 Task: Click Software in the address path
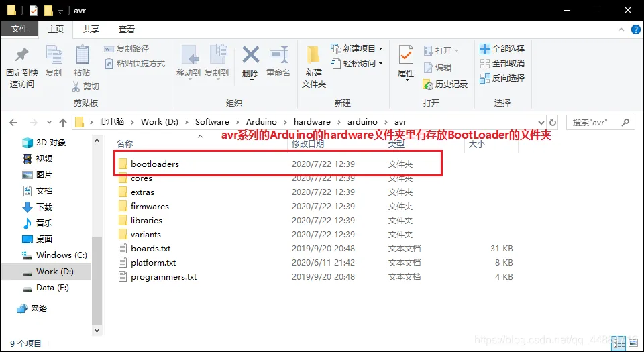click(x=212, y=122)
